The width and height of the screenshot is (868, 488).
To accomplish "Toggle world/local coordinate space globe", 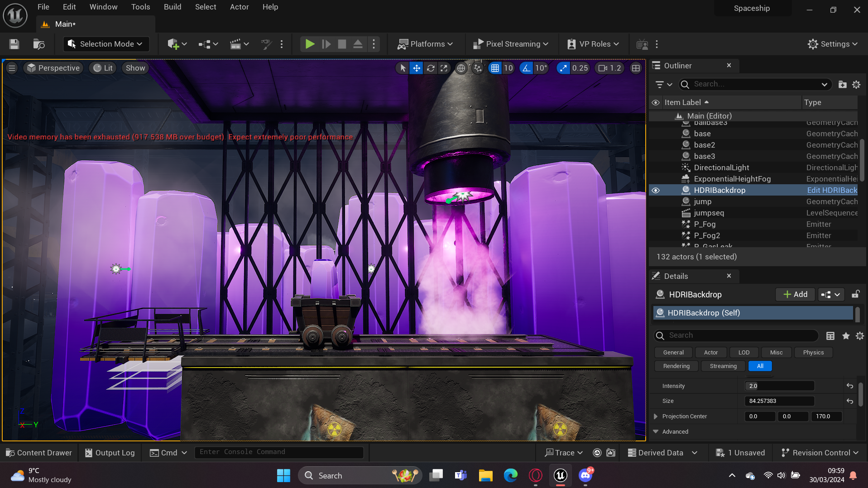I will (461, 68).
